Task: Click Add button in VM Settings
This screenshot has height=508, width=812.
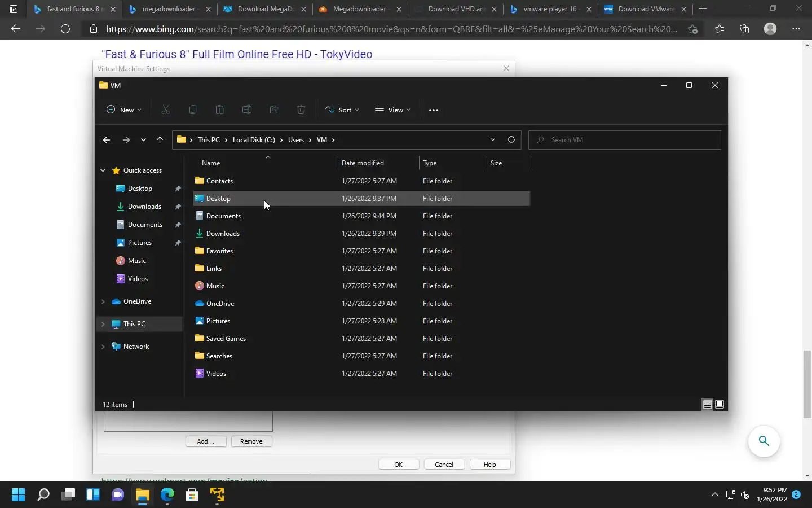Action: (206, 441)
